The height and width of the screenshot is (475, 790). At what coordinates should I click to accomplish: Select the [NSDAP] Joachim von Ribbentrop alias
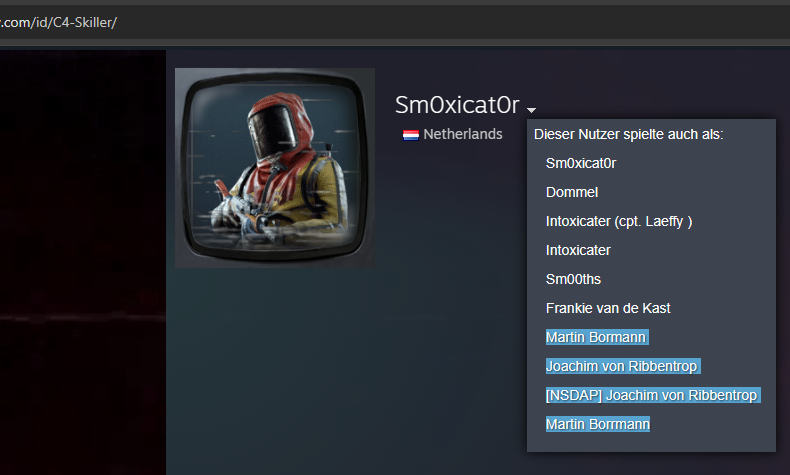coord(653,395)
